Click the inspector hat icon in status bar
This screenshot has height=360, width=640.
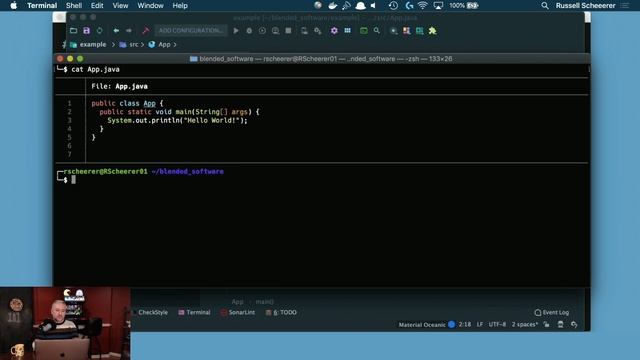click(x=560, y=324)
